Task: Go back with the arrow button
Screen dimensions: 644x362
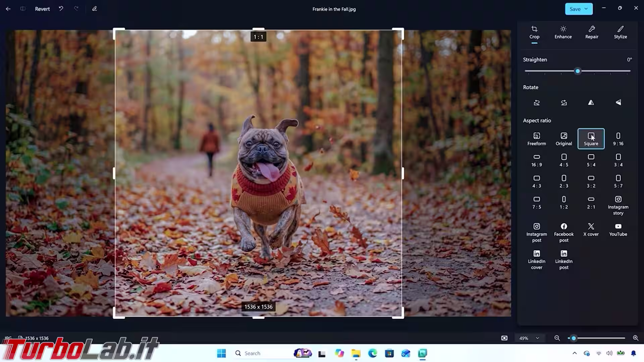Action: tap(8, 9)
